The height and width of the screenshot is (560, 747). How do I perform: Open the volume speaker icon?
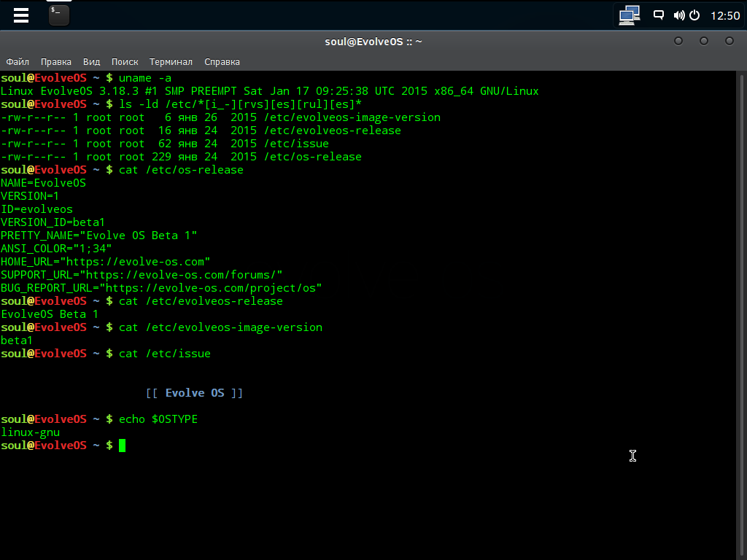tap(679, 15)
